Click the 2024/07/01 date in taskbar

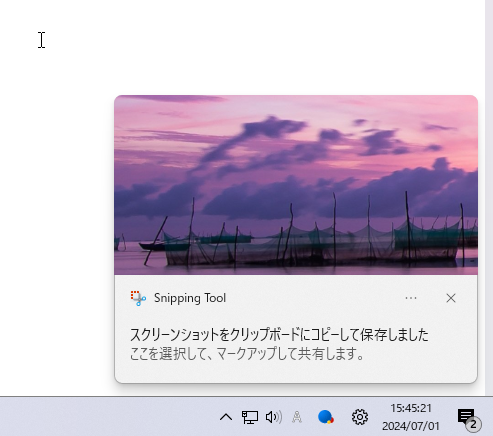pyautogui.click(x=411, y=426)
